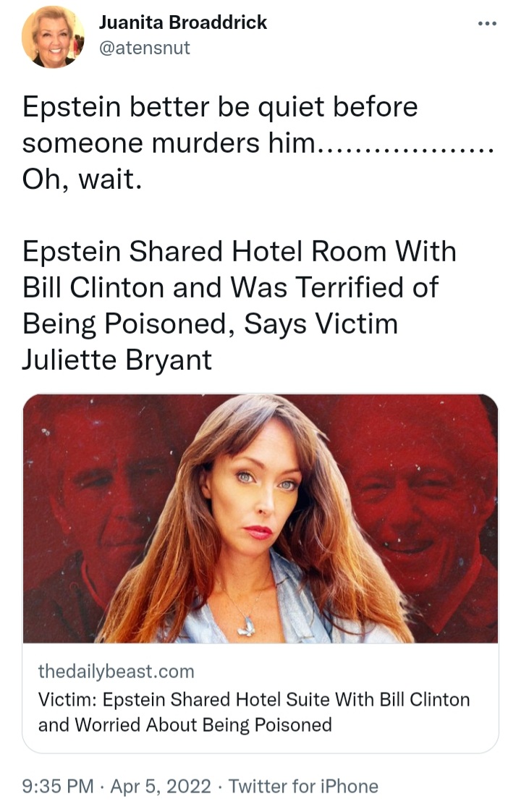Click the Apr 5, 2022 date

click(161, 786)
